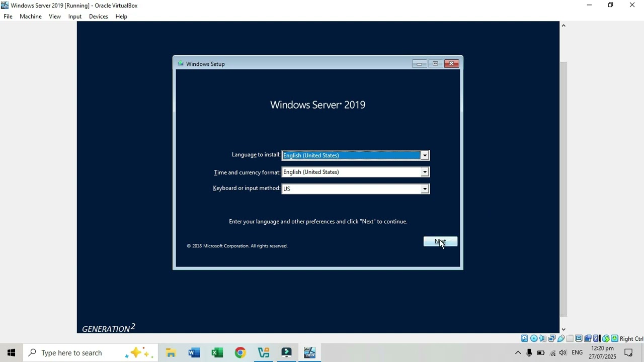644x362 pixels.
Task: Close the Windows Setup dialog
Action: [x=451, y=64]
